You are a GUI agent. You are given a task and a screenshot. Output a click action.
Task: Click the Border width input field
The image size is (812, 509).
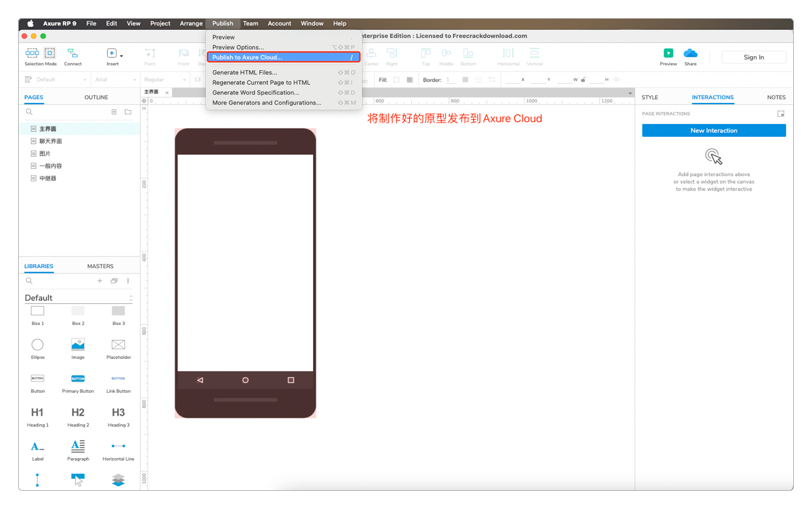point(451,79)
